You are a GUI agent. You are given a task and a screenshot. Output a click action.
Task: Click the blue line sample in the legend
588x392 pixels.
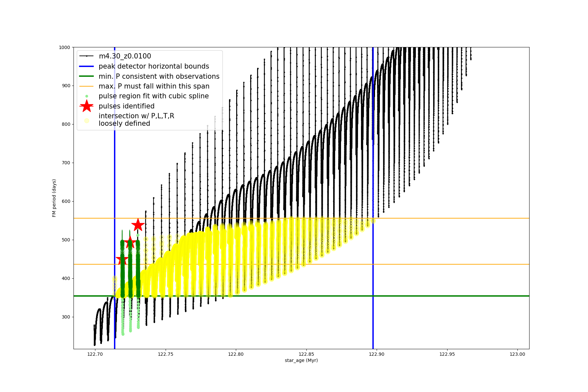pos(87,66)
